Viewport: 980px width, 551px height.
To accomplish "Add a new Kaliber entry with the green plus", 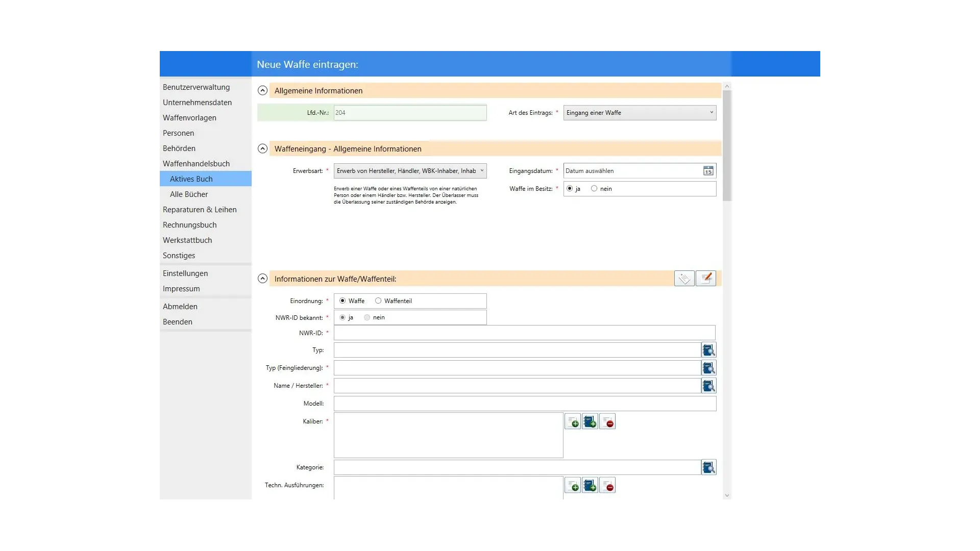I will tap(573, 422).
